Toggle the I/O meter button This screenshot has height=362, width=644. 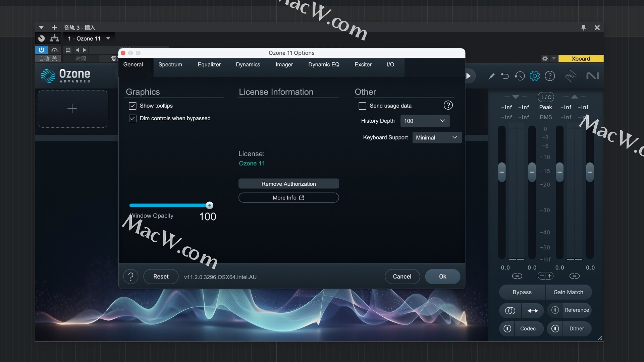pos(546,97)
